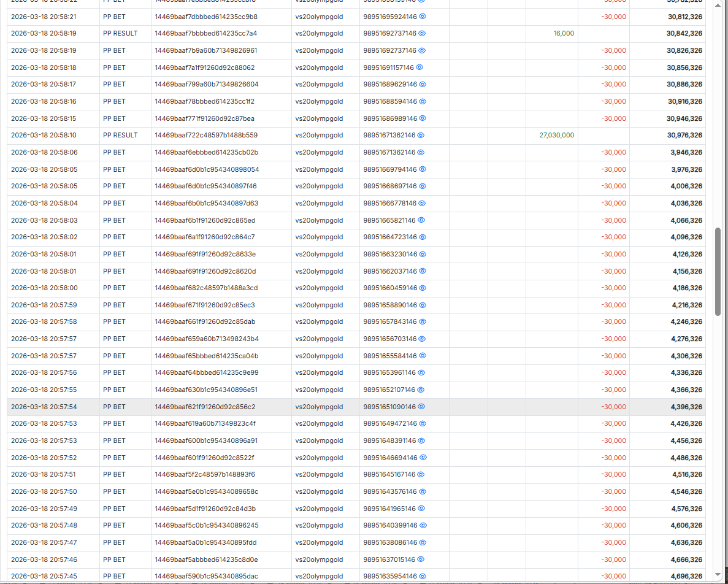Viewport: 728px width, 584px height.
Task: View round 98951660459146 via eye icon
Action: tap(423, 288)
